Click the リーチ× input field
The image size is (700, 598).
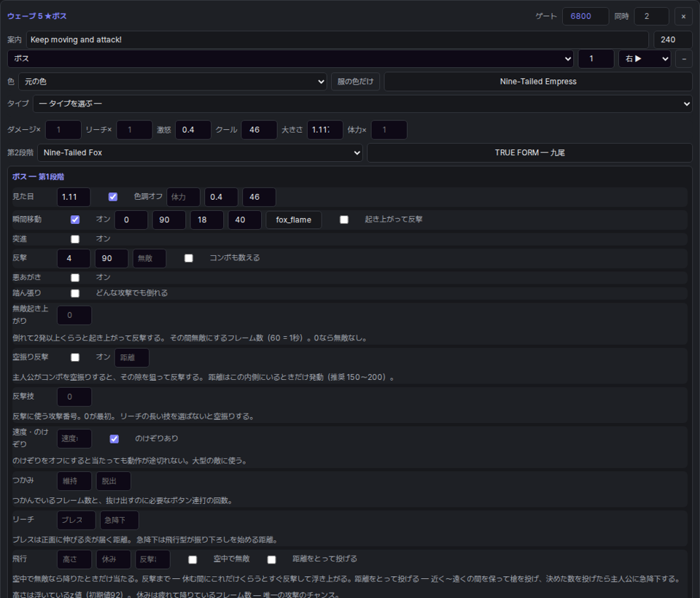[134, 130]
